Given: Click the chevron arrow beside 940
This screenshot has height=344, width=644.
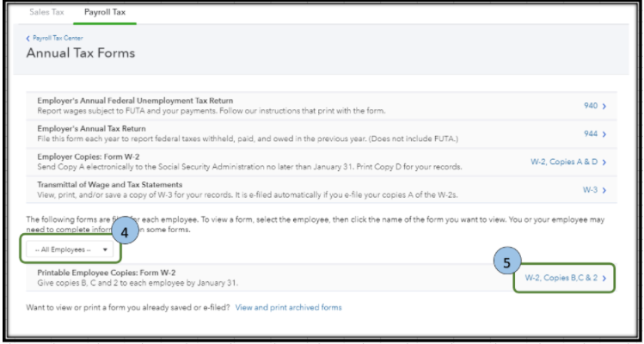Looking at the screenshot, I should click(604, 106).
